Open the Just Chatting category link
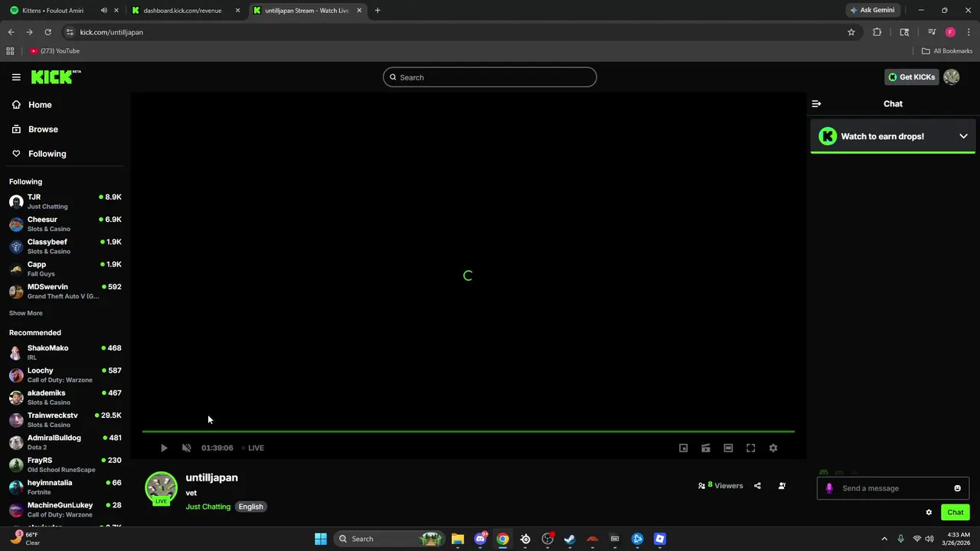 (207, 507)
